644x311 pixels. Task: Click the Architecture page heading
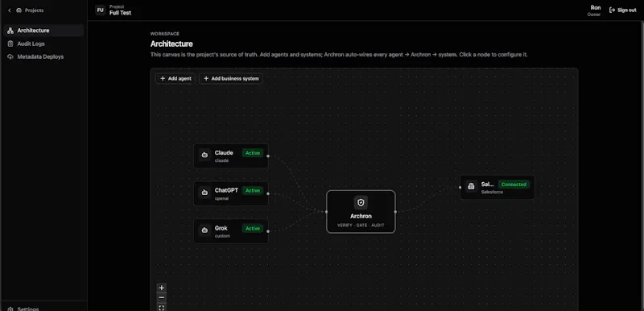[x=171, y=44]
